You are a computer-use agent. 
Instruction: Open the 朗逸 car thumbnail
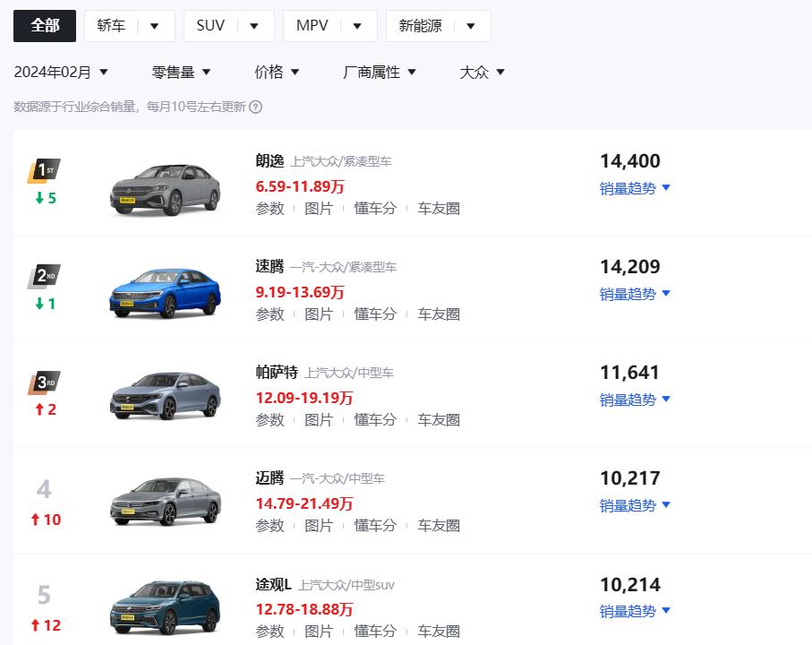click(x=166, y=189)
